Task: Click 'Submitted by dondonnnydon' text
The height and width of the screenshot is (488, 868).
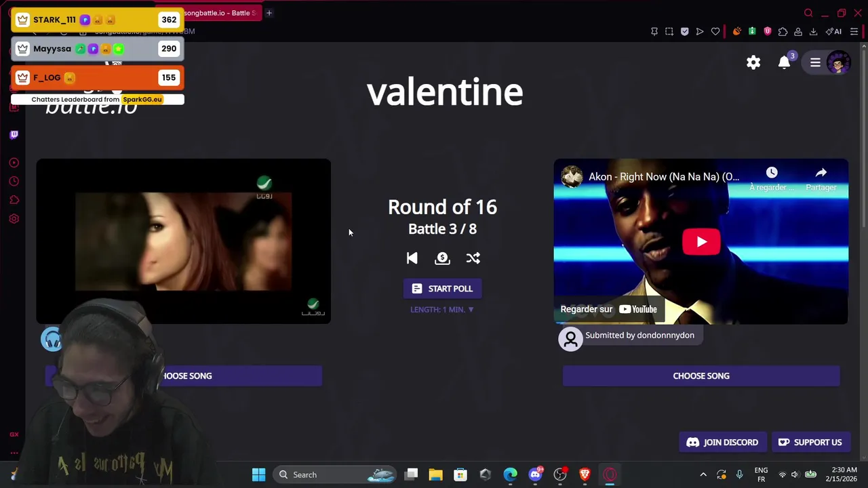Action: click(x=639, y=335)
